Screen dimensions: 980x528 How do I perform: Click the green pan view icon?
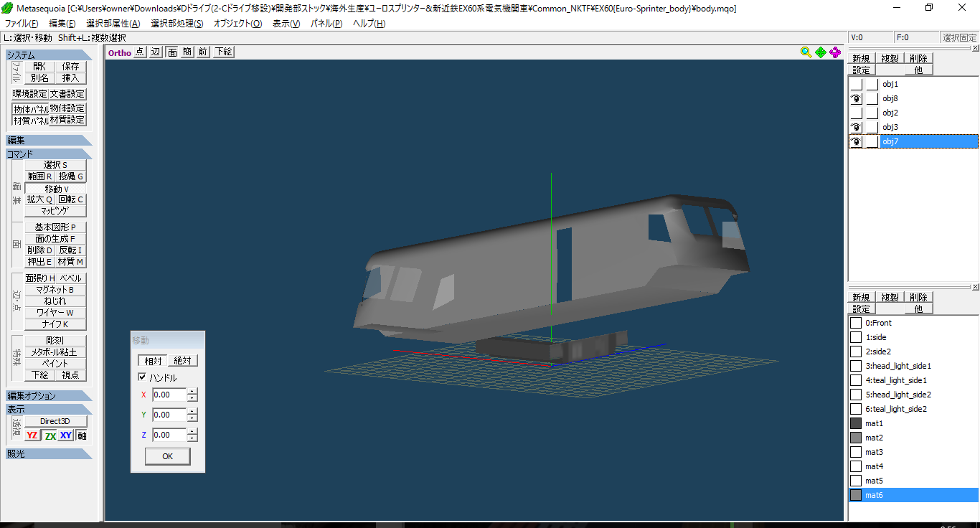[820, 52]
